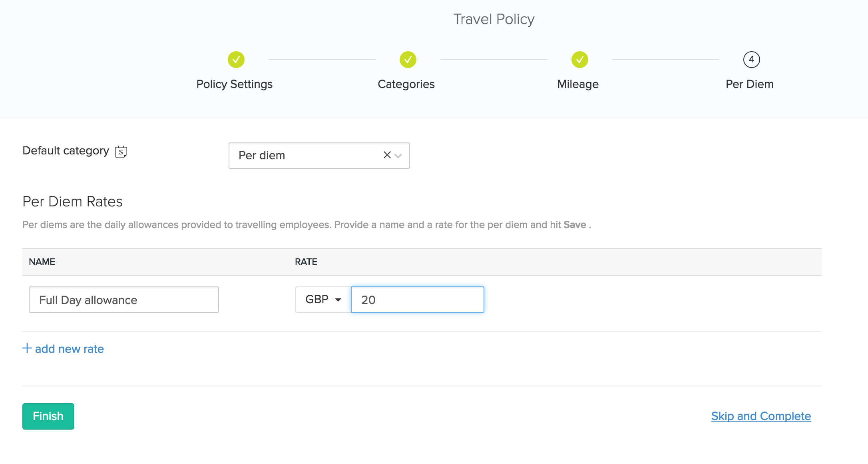Select the Per Diem step label
The image size is (868, 464).
click(750, 84)
